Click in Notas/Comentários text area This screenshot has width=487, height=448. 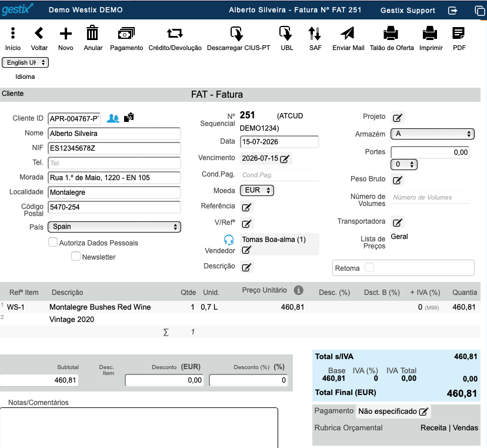[139, 428]
